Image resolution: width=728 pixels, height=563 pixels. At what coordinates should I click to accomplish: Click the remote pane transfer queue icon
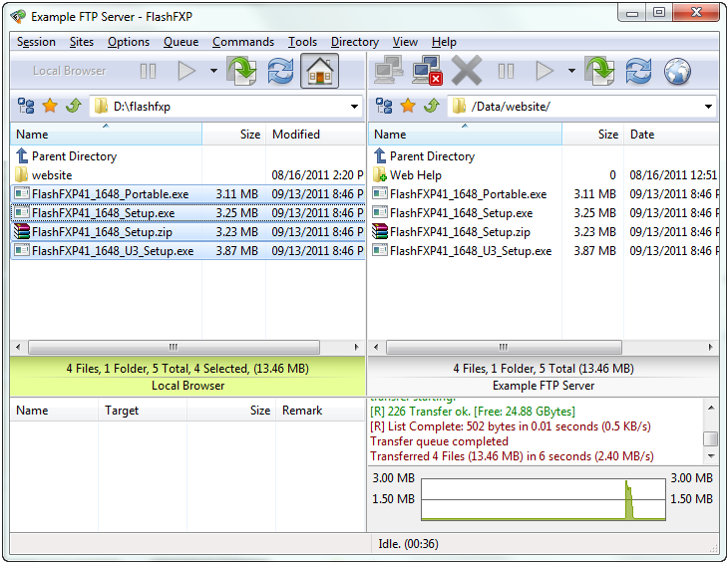(x=600, y=71)
